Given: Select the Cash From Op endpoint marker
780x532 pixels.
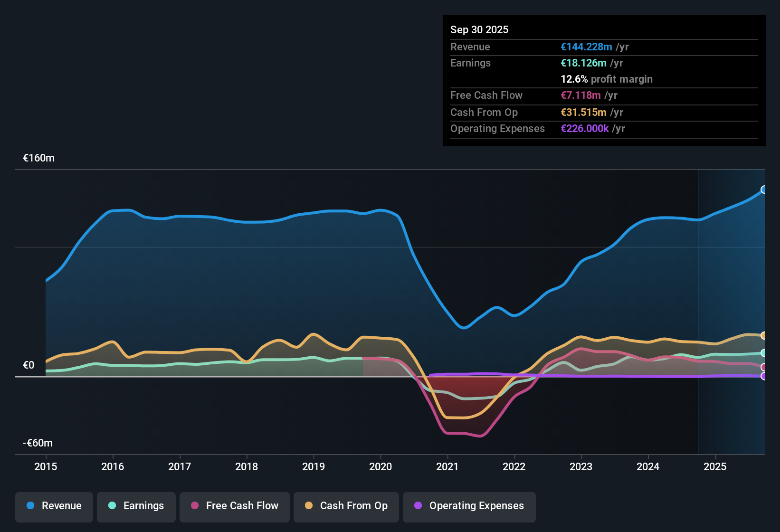Looking at the screenshot, I should (x=763, y=335).
